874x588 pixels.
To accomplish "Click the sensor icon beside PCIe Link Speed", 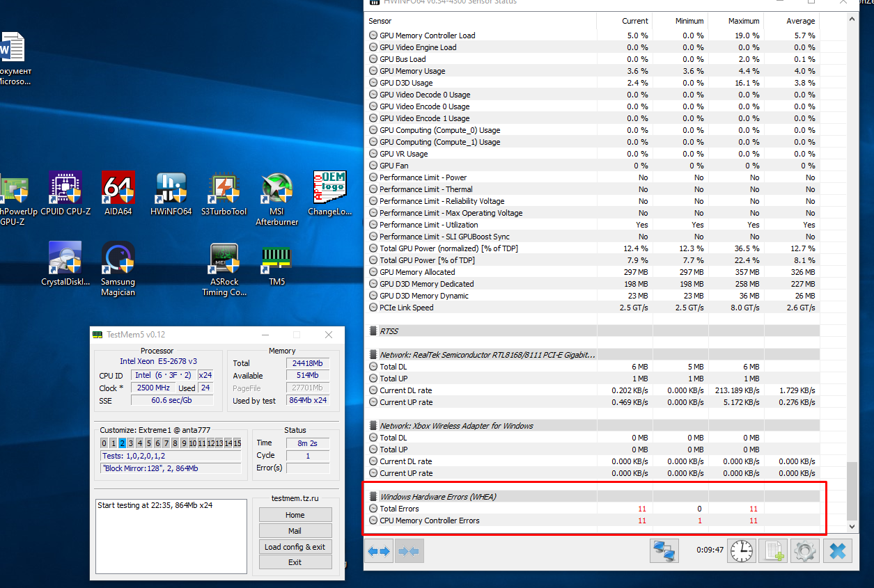I will pyautogui.click(x=373, y=308).
